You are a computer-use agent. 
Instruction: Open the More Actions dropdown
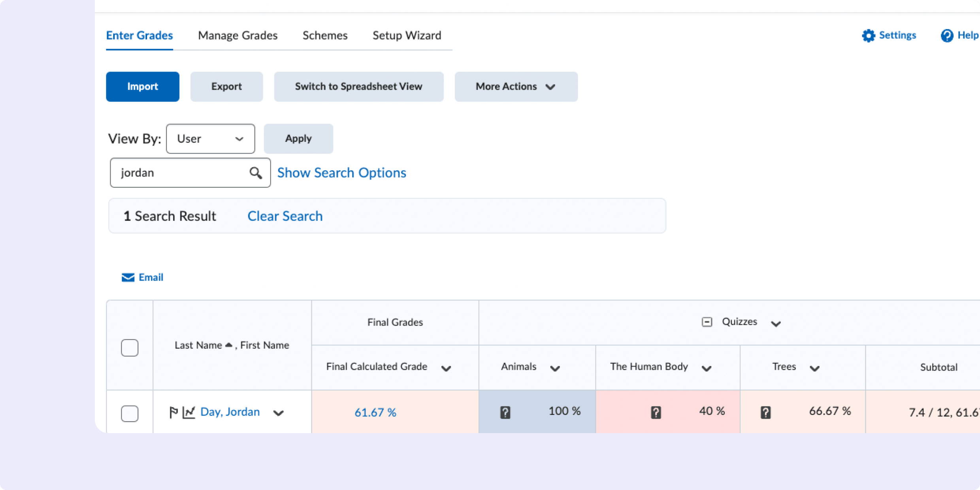click(516, 87)
